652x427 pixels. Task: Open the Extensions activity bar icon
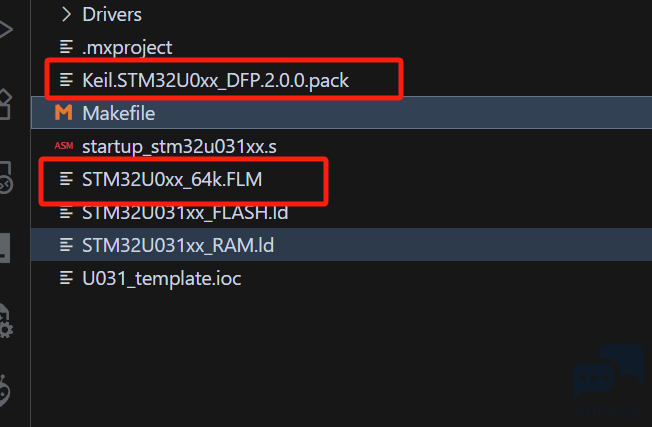(5, 104)
